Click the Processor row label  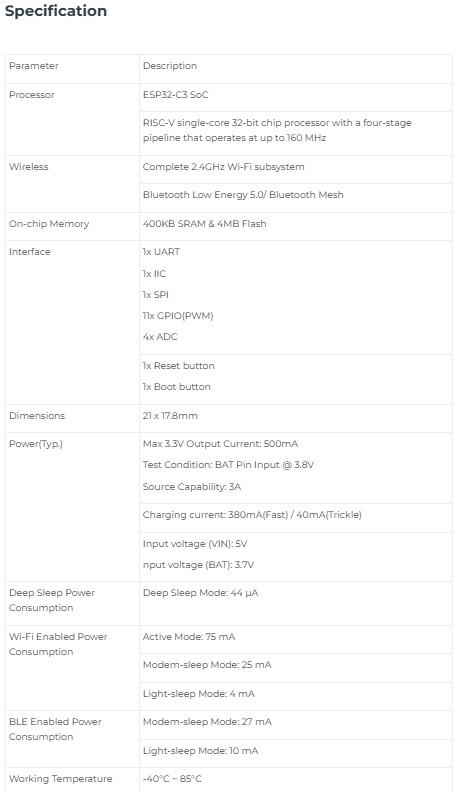coord(31,94)
